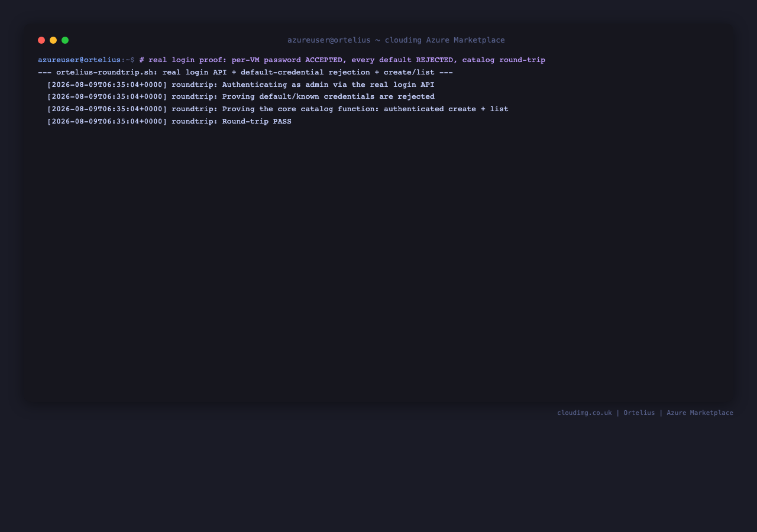Click the comment line starting '# real login proof'

pyautogui.click(x=342, y=60)
